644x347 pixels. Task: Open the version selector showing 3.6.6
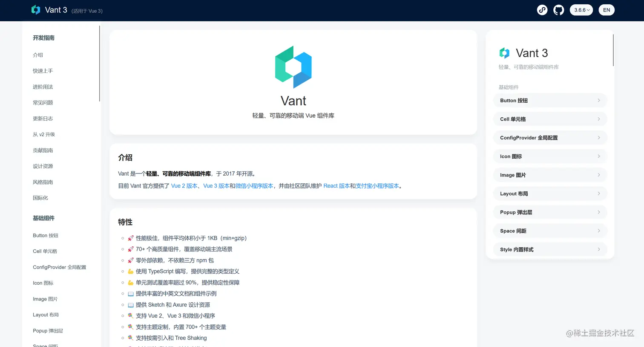pyautogui.click(x=581, y=10)
